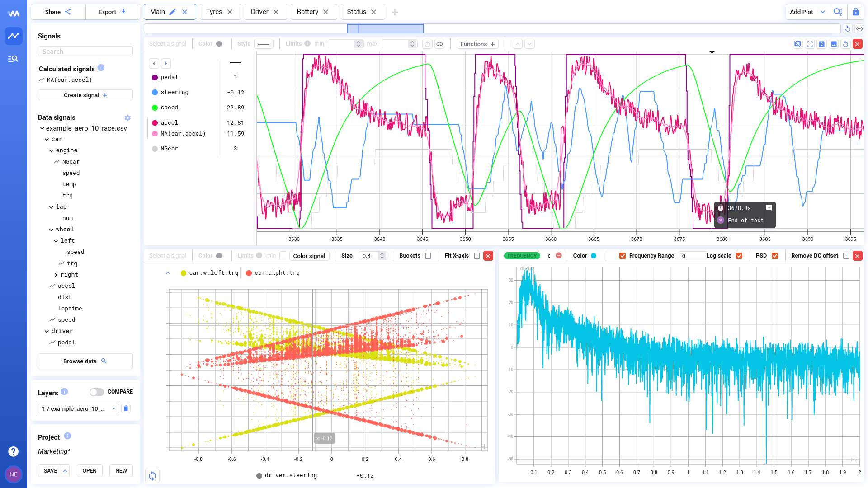Open the Add Plot dropdown
Screen dimensions: 868x488
pos(823,12)
